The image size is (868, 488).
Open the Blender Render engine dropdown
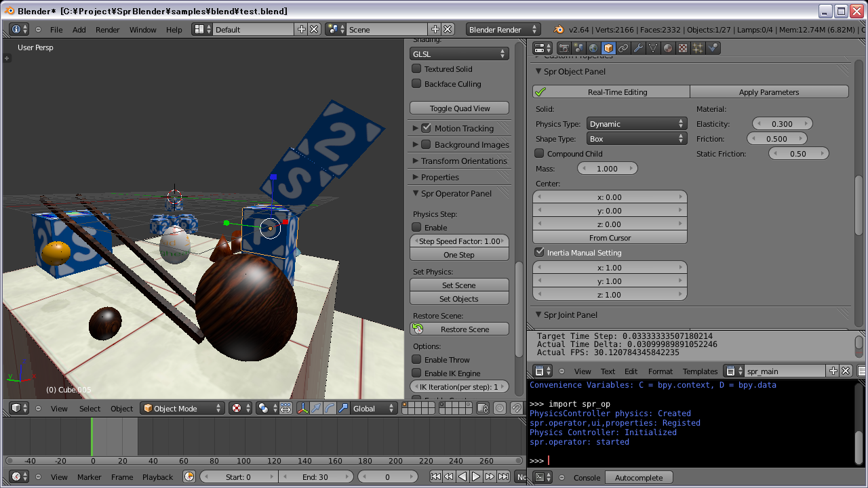(503, 29)
